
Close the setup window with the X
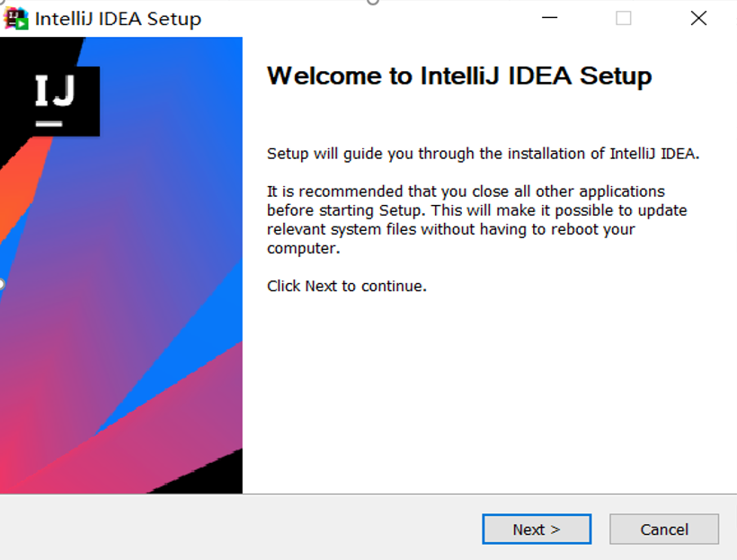[698, 16]
